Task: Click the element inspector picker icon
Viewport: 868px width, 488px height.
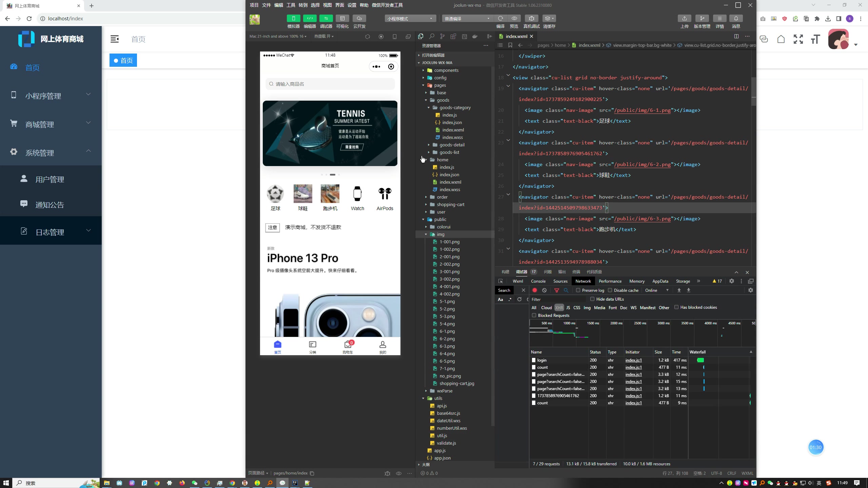Action: coord(500,281)
